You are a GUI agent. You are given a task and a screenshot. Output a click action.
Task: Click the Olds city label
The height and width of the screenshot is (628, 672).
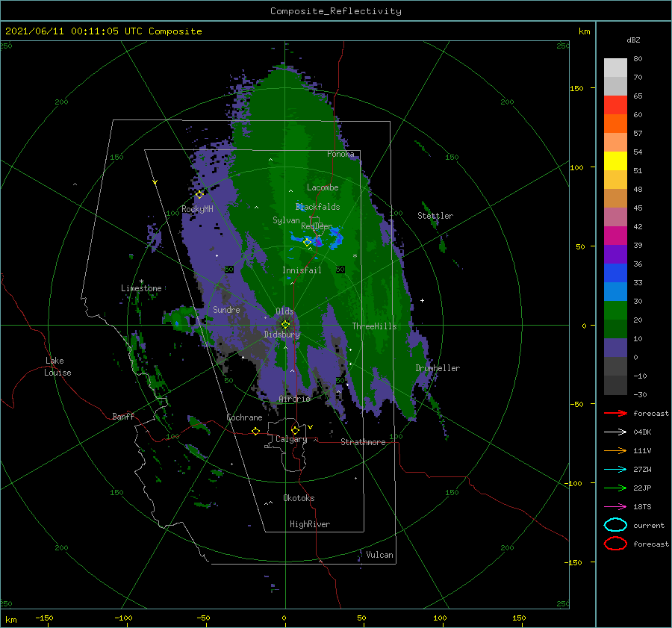284,311
